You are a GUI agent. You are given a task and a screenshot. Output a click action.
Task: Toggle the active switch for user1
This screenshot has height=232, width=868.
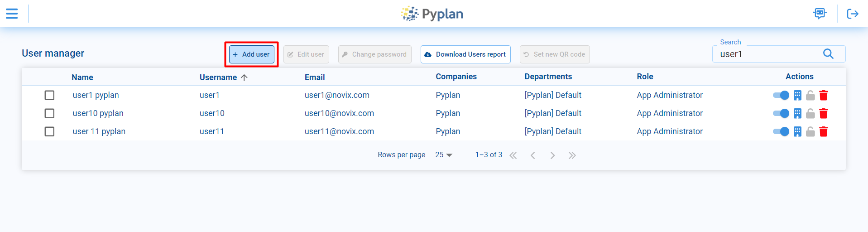click(x=781, y=95)
